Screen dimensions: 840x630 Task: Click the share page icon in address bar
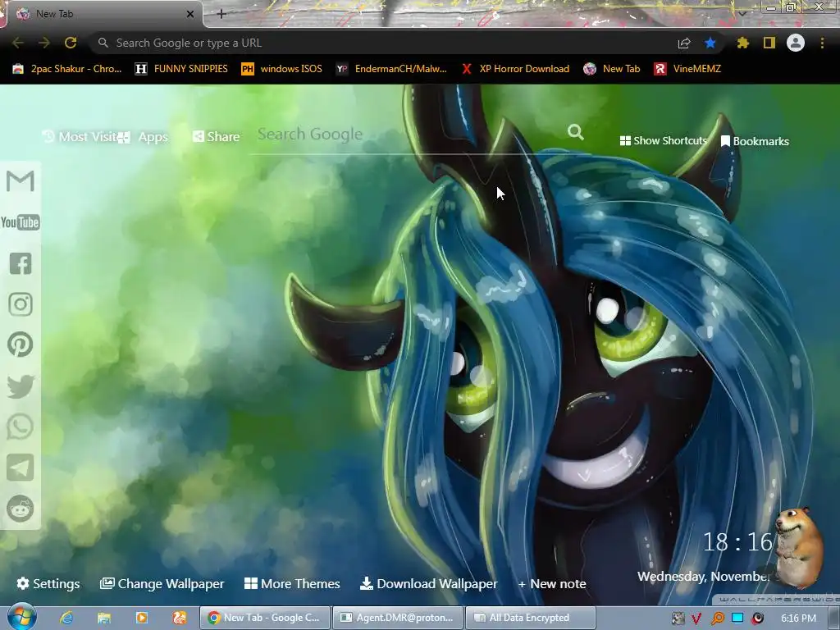(x=684, y=43)
